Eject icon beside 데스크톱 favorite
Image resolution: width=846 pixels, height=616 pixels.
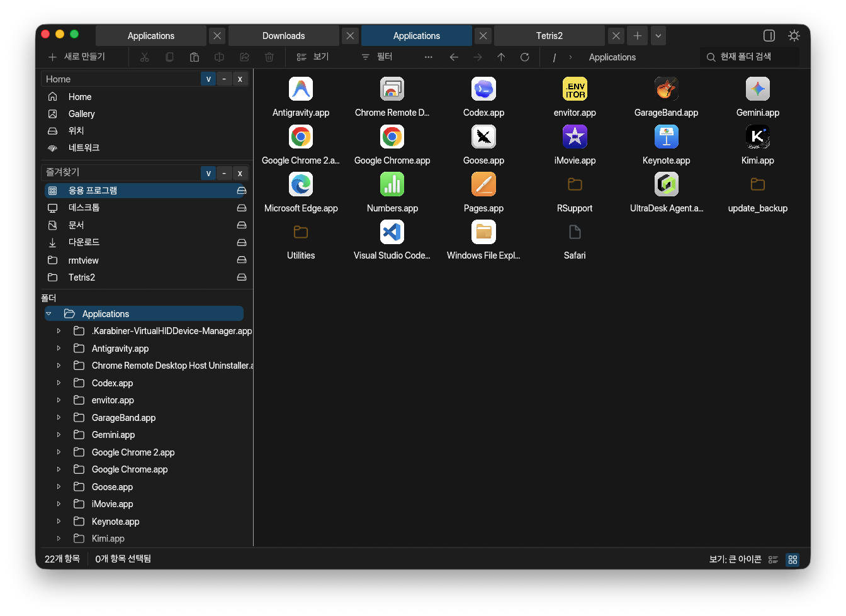[242, 208]
